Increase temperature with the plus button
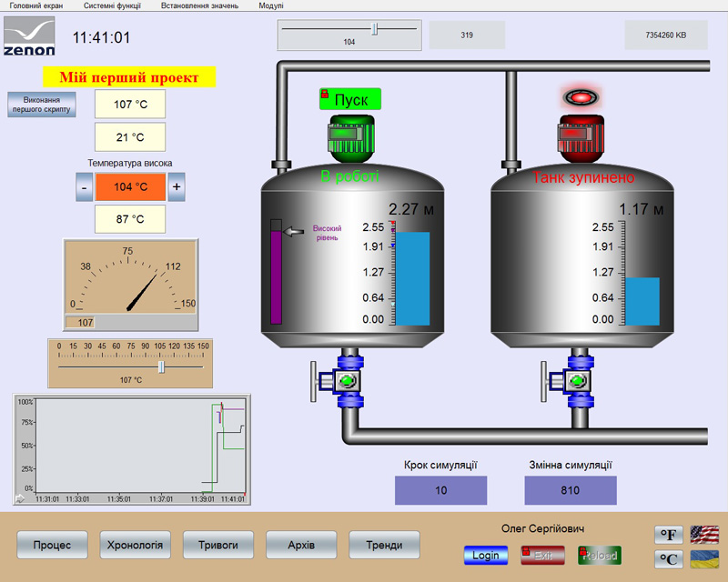 (x=177, y=187)
